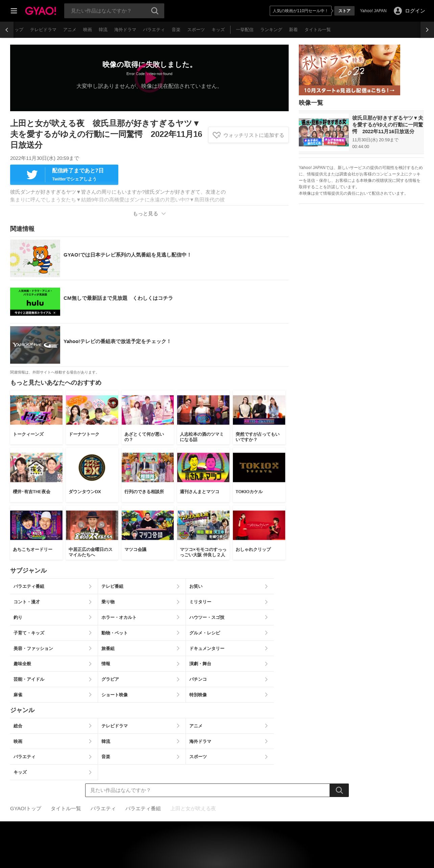Select 音楽 in top navigation
434x868 pixels.
176,30
